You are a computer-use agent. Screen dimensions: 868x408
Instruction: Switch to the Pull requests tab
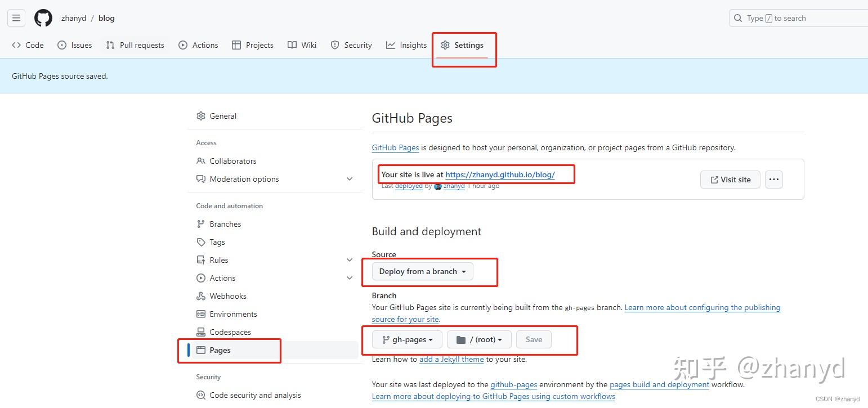(135, 45)
